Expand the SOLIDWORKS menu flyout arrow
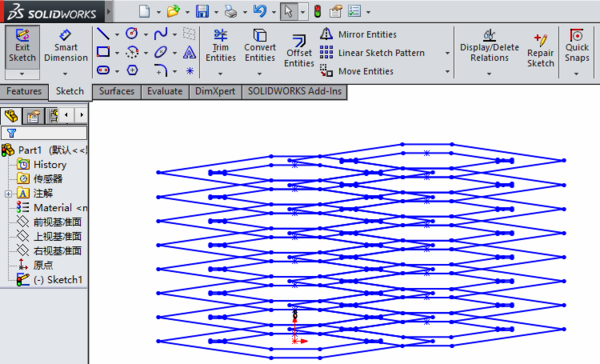 pyautogui.click(x=109, y=11)
